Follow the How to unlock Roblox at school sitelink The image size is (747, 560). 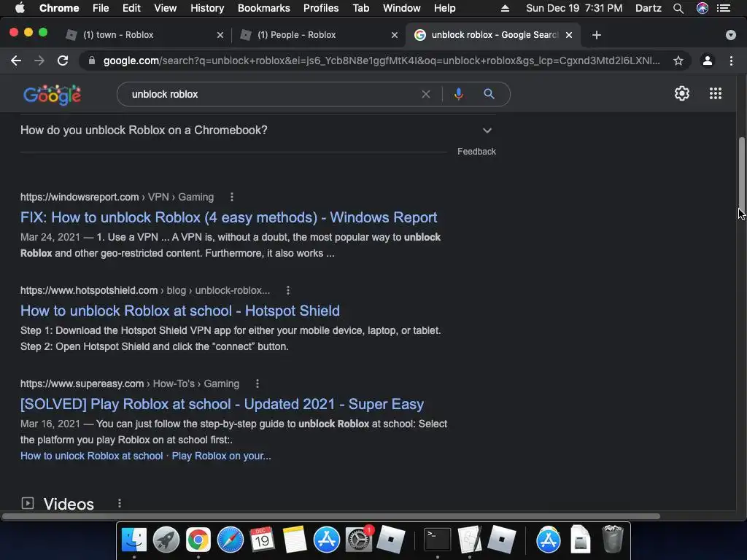91,456
